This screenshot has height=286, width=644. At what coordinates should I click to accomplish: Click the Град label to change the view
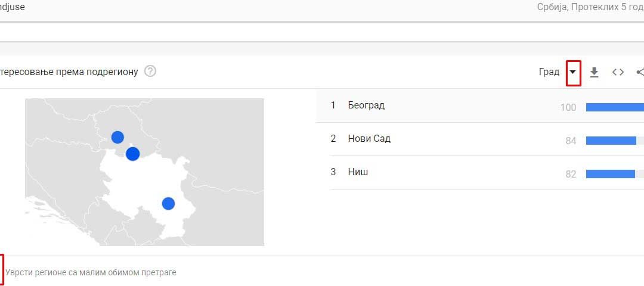tap(549, 72)
